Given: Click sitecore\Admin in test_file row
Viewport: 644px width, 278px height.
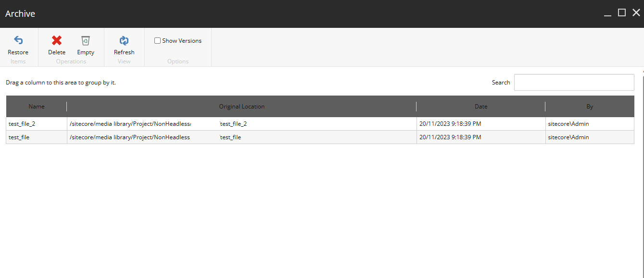Looking at the screenshot, I should pyautogui.click(x=568, y=137).
